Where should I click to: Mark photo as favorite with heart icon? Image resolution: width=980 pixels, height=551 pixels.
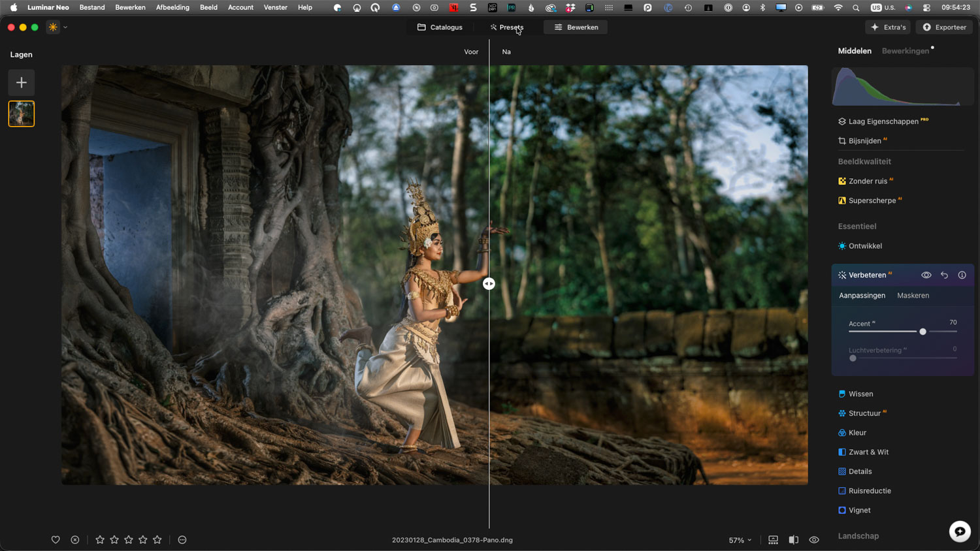[56, 540]
